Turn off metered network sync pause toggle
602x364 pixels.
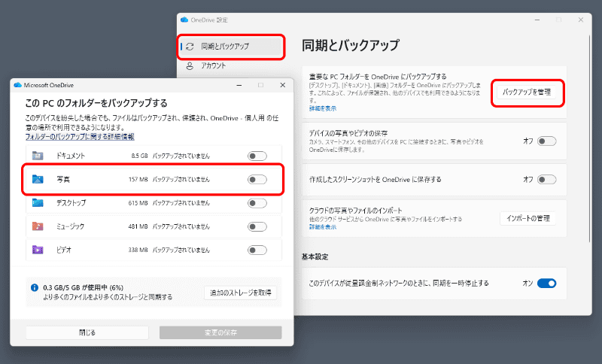(546, 283)
